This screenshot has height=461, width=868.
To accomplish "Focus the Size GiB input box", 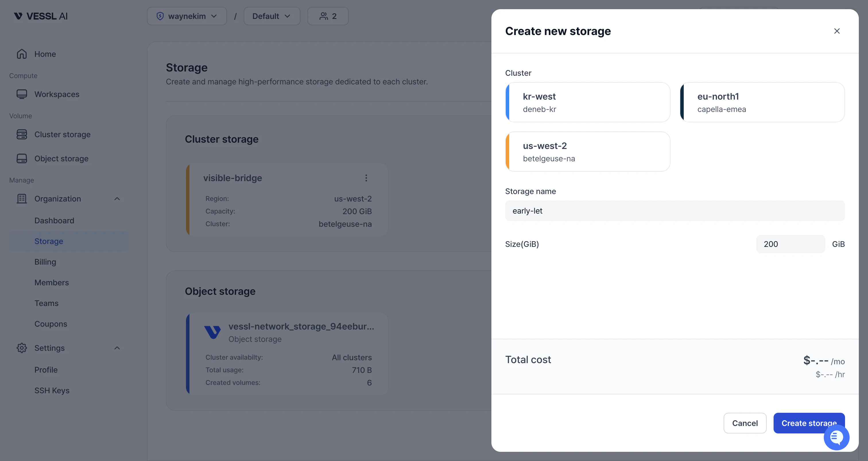I will click(790, 244).
